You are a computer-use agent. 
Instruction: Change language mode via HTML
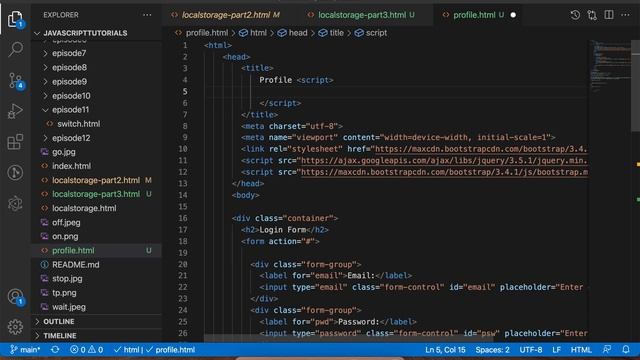point(581,350)
